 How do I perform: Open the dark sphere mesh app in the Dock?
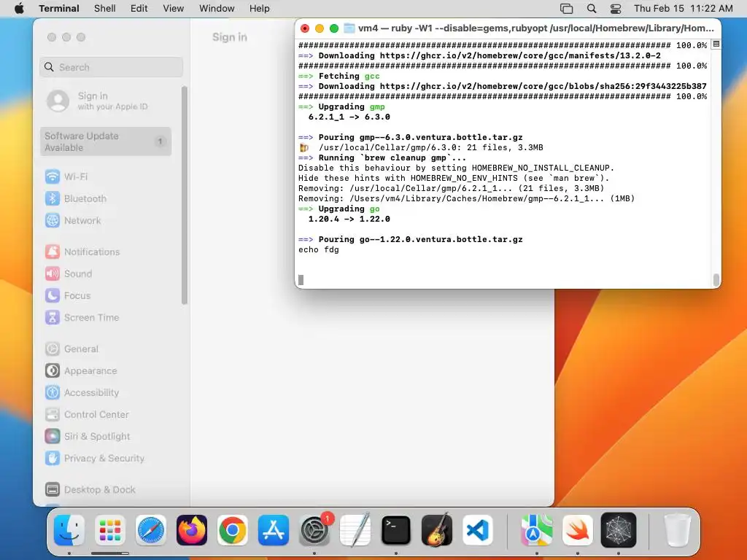(619, 530)
